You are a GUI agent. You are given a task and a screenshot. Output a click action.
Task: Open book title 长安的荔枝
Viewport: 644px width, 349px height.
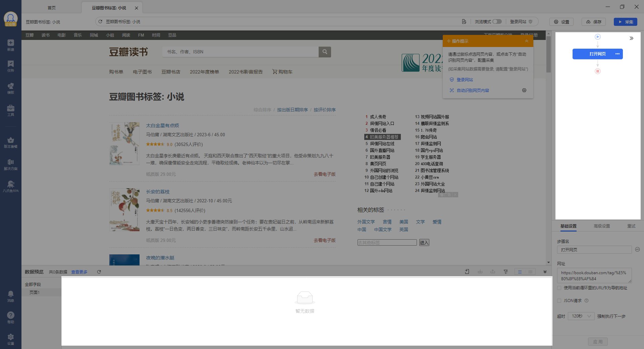click(158, 192)
